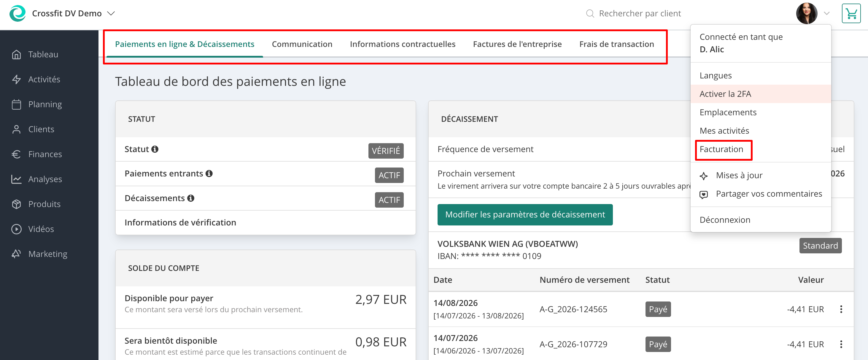Click the Marketing megaphone icon

tap(16, 254)
